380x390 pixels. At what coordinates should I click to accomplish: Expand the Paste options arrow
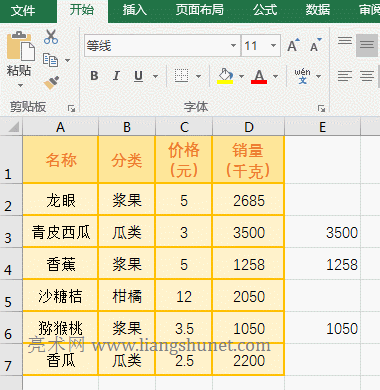pos(20,86)
